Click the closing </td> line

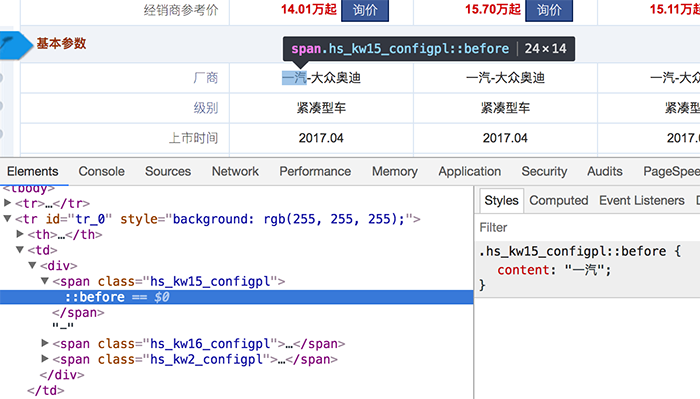point(46,391)
